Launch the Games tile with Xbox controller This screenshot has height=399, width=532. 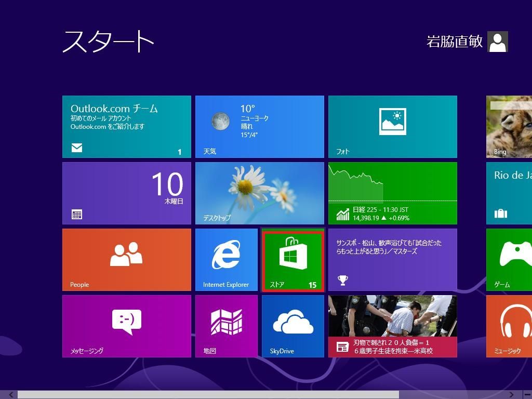(x=509, y=260)
